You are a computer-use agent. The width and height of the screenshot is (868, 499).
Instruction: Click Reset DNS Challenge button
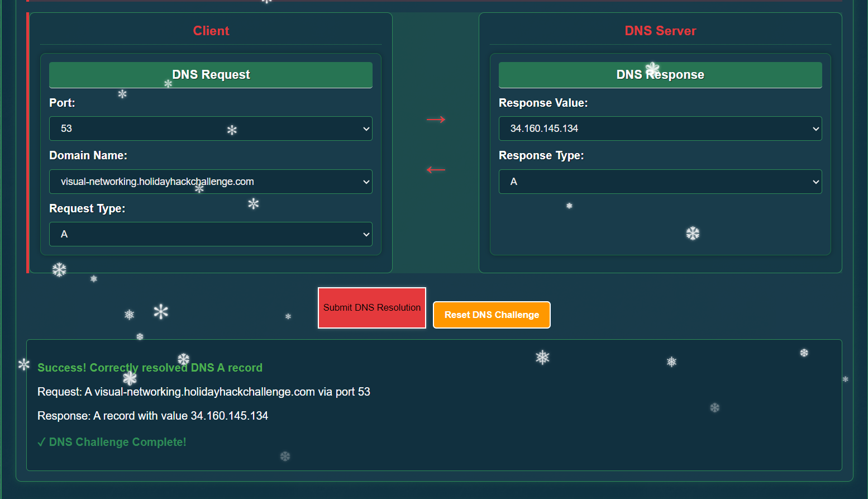pyautogui.click(x=492, y=315)
